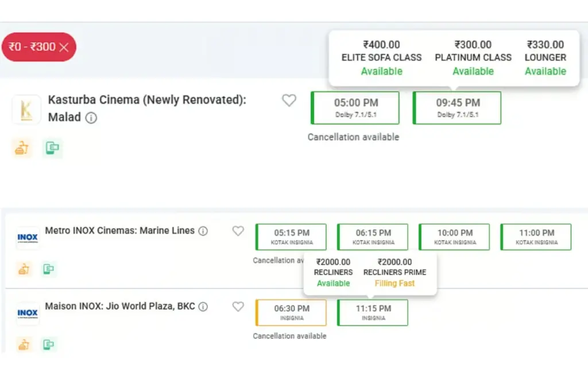Open Metro INOX Cinemas: Marine Lines name
This screenshot has width=588, height=392.
[x=118, y=231]
